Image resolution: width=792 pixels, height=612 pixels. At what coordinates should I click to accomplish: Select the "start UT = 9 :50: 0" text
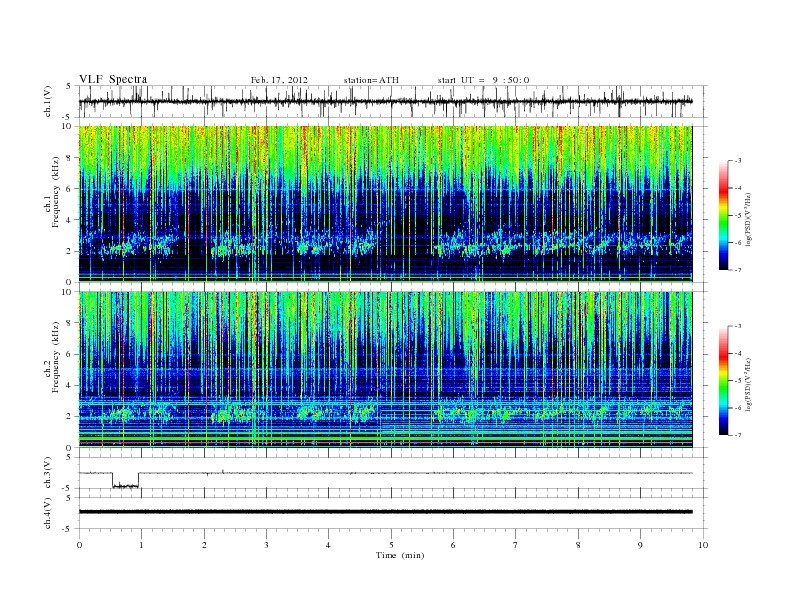[x=483, y=80]
